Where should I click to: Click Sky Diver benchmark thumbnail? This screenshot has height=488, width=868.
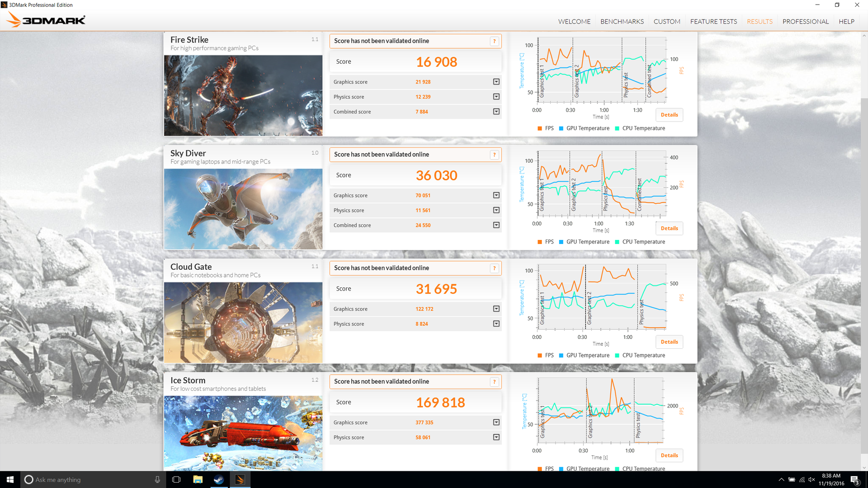pos(243,209)
